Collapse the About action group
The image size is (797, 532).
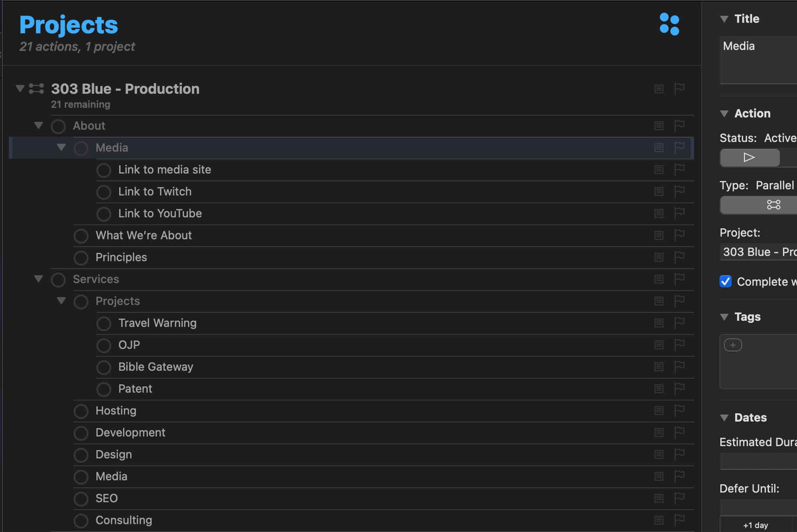pyautogui.click(x=39, y=126)
